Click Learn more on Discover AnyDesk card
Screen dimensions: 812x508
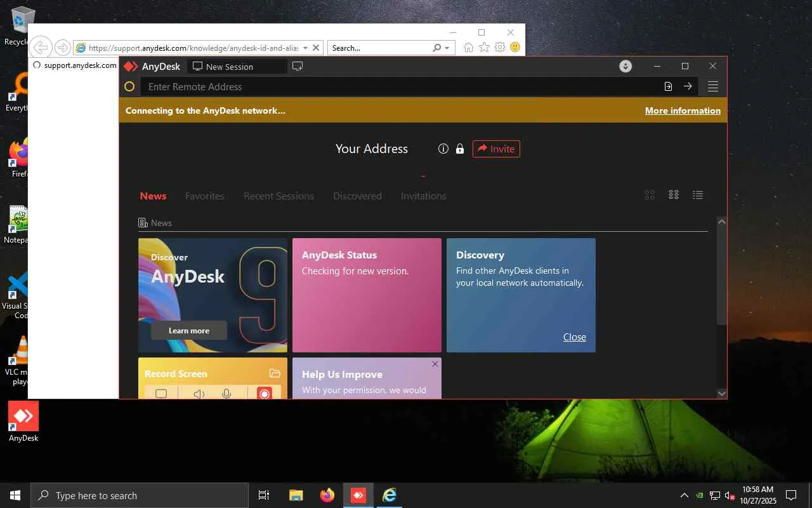189,330
